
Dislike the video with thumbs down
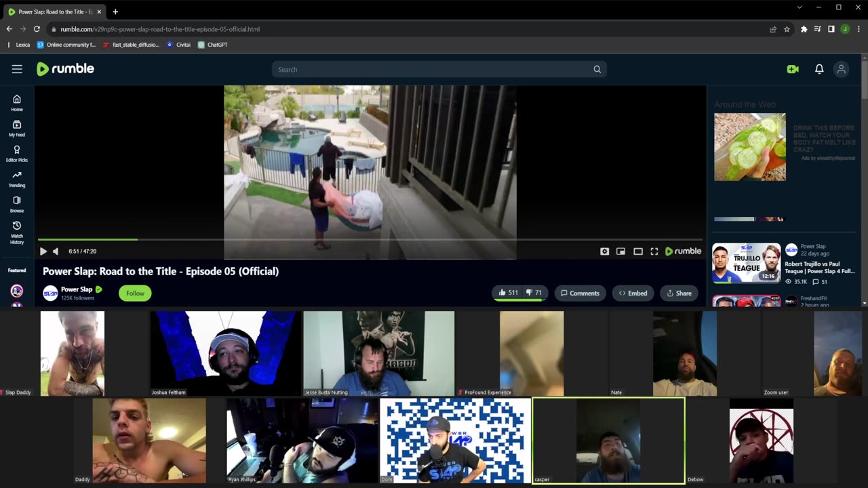[x=534, y=293]
